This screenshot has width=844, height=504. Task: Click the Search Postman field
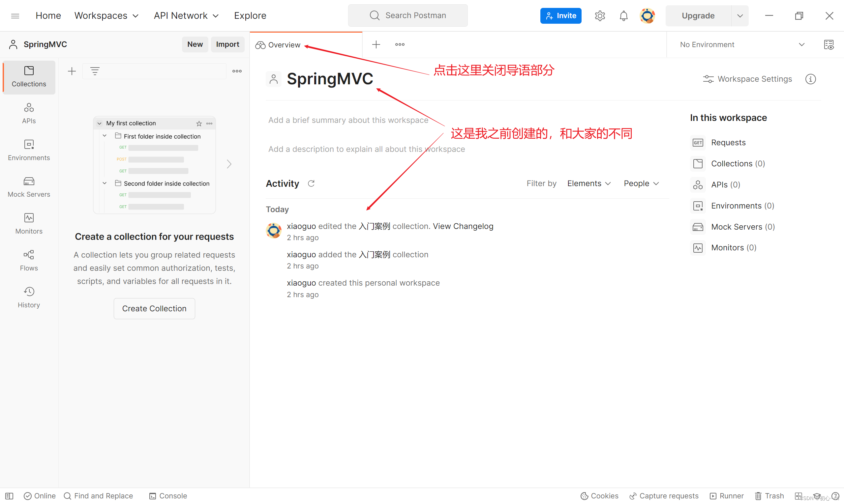coord(407,15)
